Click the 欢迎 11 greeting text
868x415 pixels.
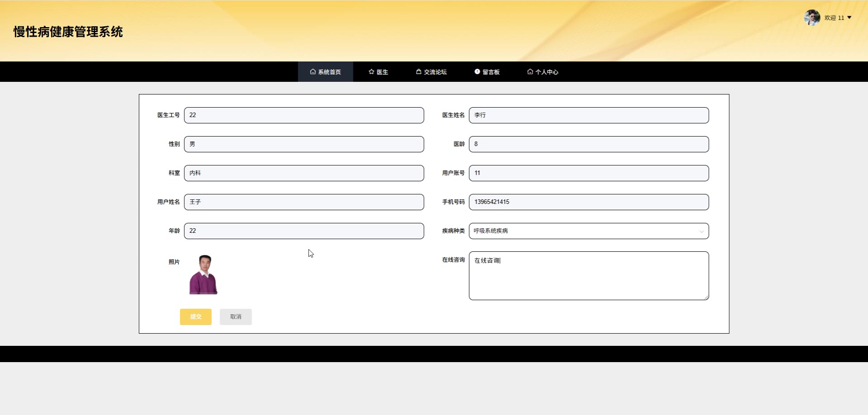[834, 18]
